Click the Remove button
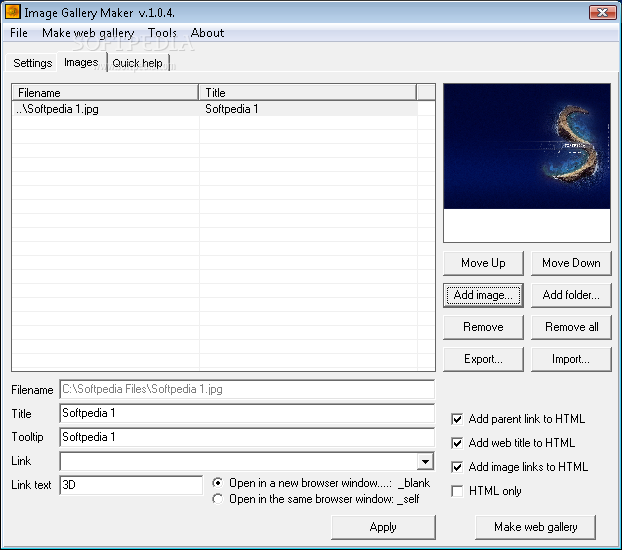The width and height of the screenshot is (622, 550). tap(483, 327)
